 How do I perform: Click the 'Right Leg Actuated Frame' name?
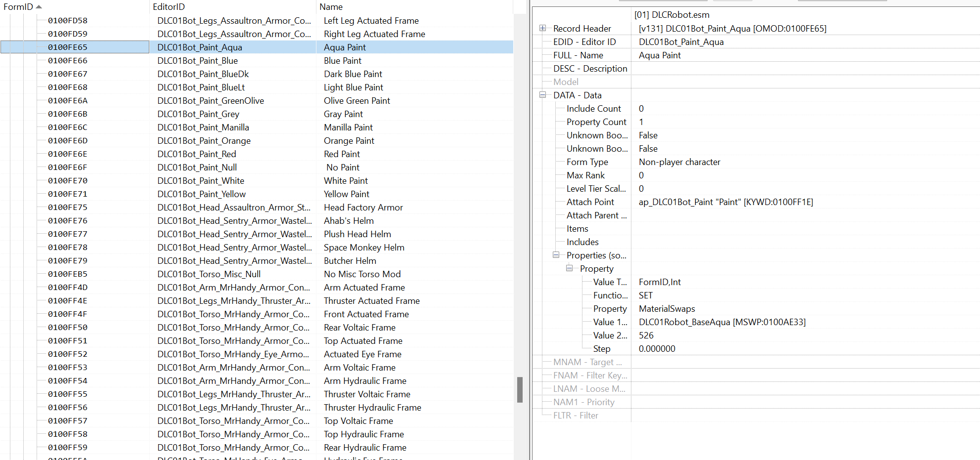point(374,34)
